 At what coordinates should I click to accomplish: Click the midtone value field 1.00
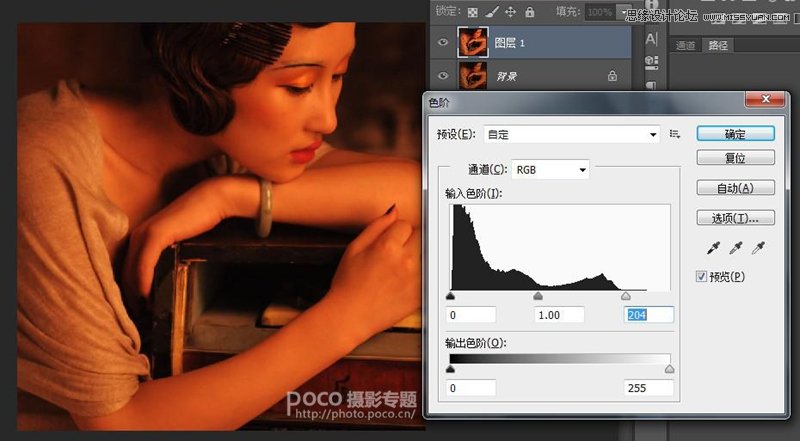point(559,315)
